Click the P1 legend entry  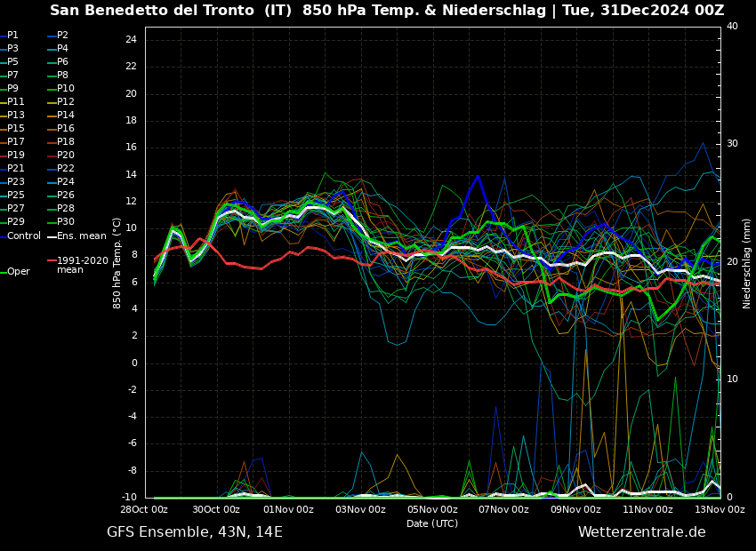tap(12, 36)
